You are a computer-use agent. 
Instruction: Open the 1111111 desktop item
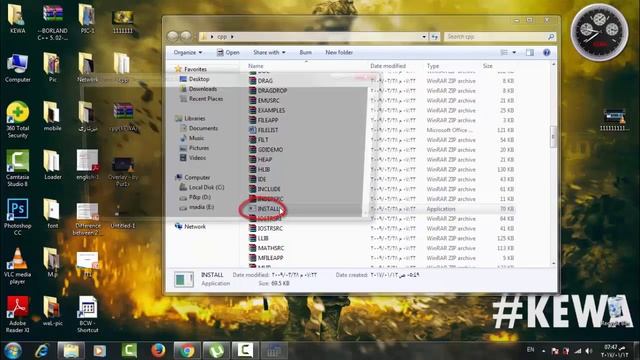click(122, 22)
